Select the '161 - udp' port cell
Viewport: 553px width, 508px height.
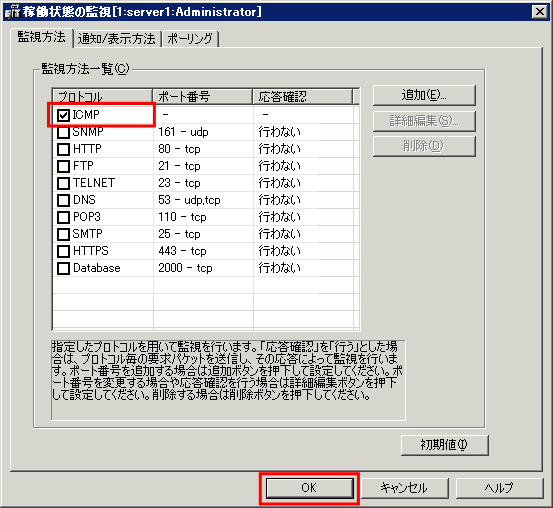[203, 132]
